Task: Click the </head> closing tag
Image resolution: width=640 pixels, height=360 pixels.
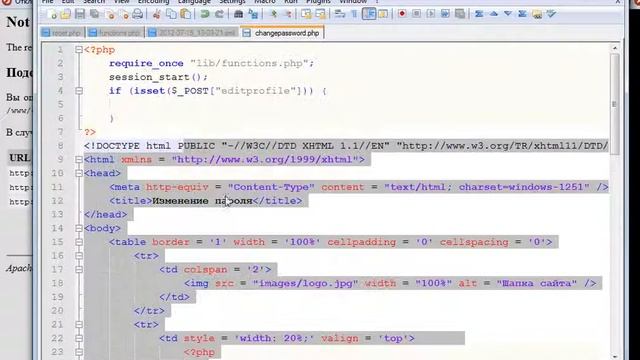Action: 105,215
